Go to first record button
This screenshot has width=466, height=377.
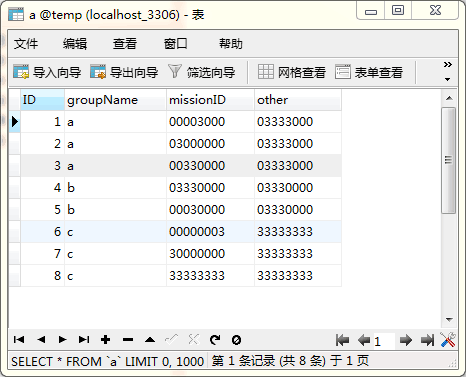19,340
